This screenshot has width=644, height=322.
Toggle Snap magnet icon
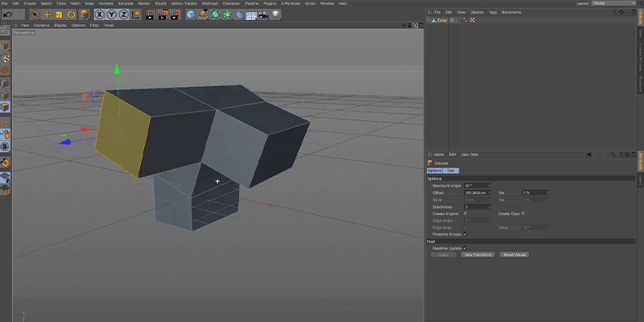[x=5, y=162]
